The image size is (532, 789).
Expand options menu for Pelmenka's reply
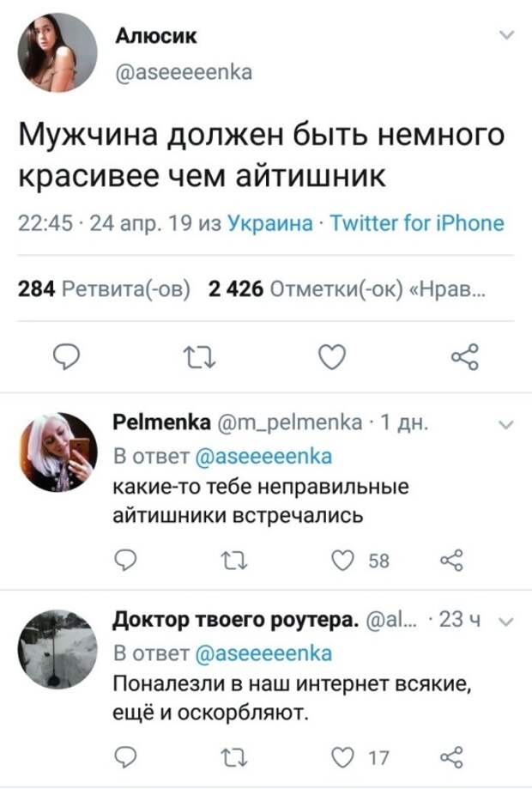point(505,423)
